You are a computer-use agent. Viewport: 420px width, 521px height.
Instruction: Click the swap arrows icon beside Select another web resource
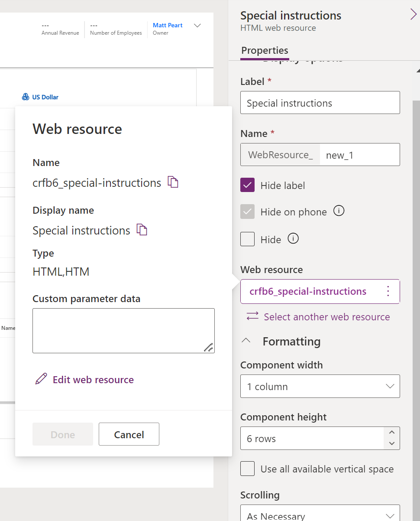tap(252, 316)
